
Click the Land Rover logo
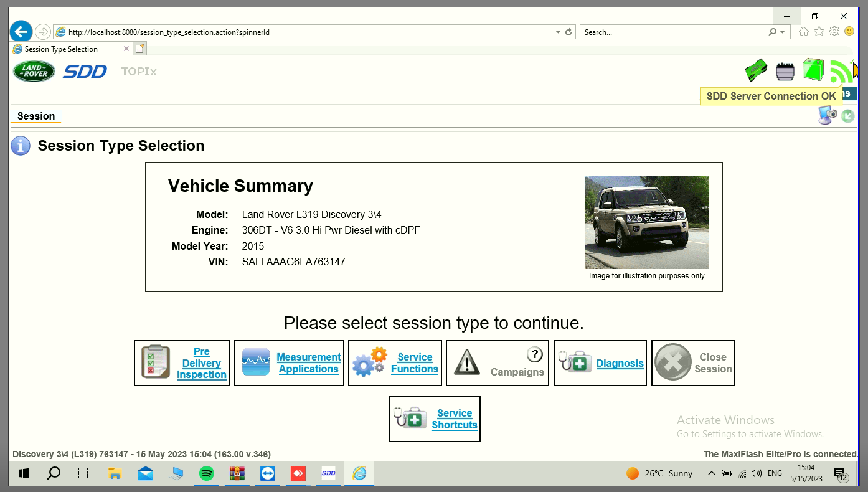point(34,71)
